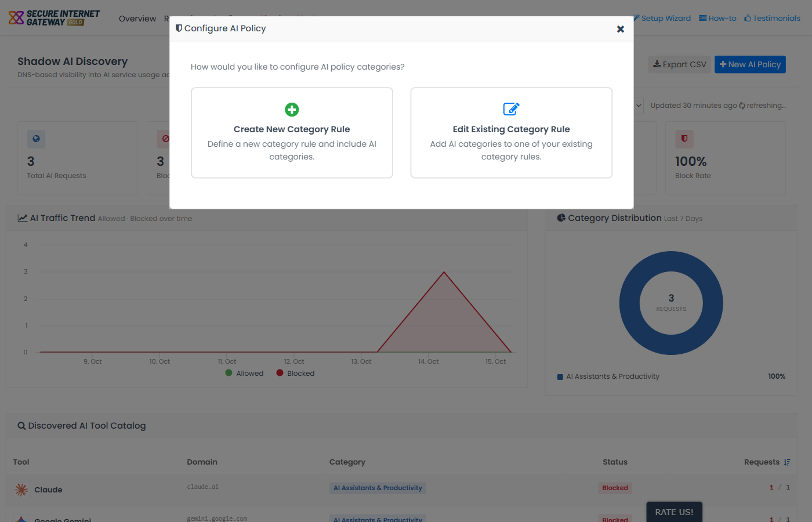
Task: Toggle the Blocked series in the chart legend
Action: pyautogui.click(x=295, y=373)
